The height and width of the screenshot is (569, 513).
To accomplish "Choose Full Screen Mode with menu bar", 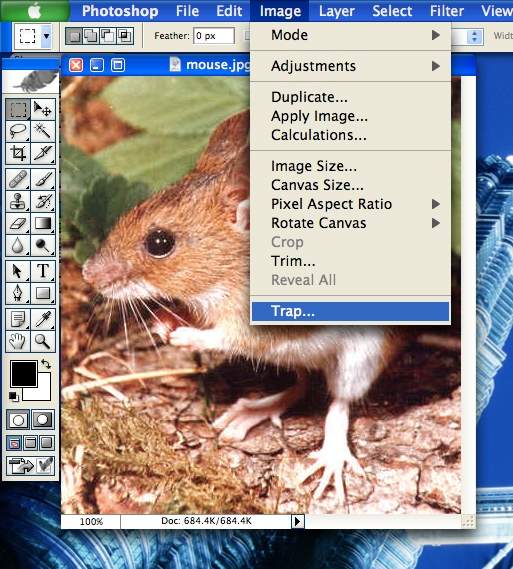I will click(30, 443).
